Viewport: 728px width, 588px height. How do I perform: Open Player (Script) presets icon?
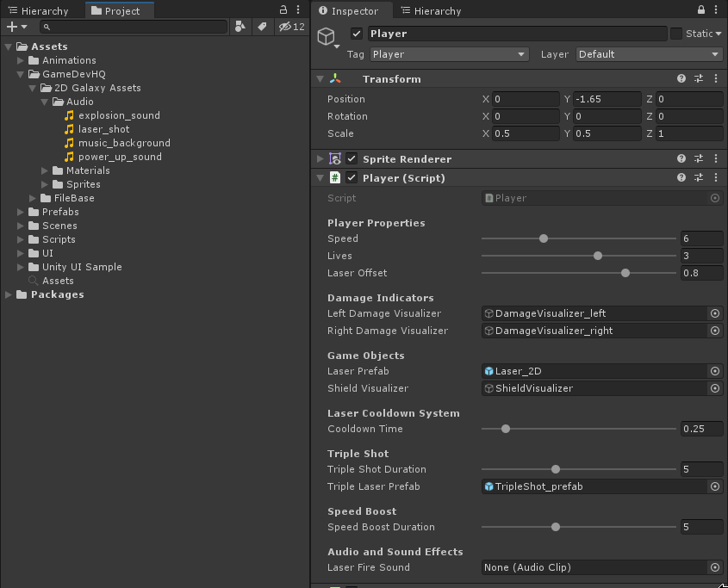699,177
